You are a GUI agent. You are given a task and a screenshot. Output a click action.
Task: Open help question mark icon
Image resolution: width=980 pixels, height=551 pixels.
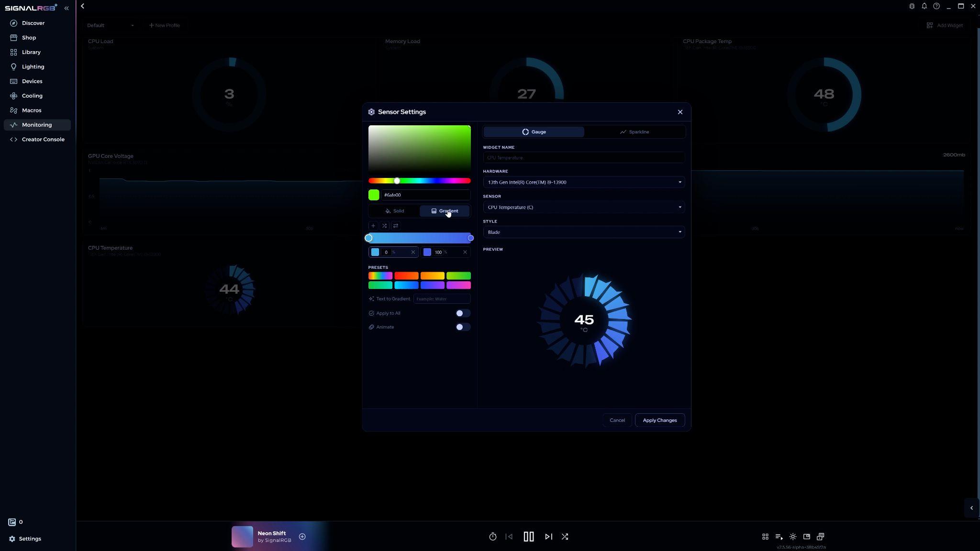pos(936,6)
